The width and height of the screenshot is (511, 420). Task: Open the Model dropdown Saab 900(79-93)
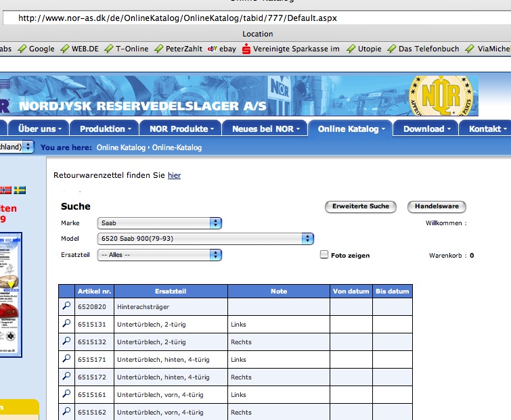coord(205,239)
